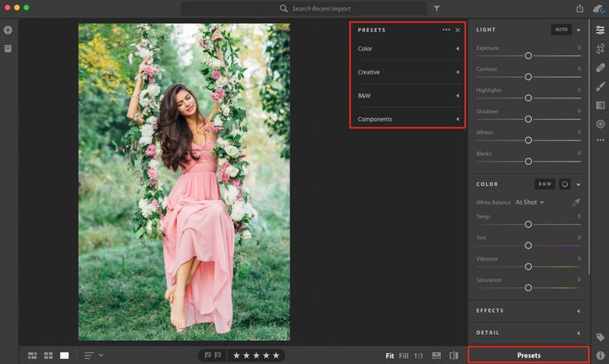
Task: Select the Radial Gradient tool
Action: click(600, 124)
